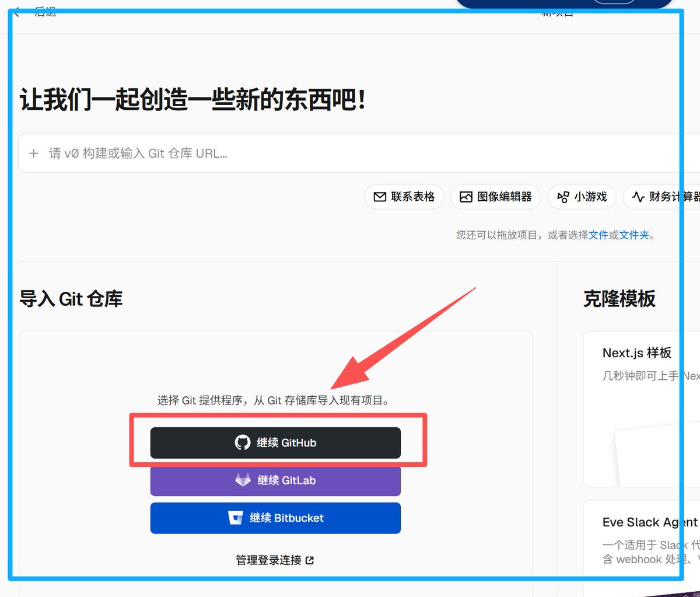Click the GitHub octocat logo
The height and width of the screenshot is (597, 700).
click(243, 442)
